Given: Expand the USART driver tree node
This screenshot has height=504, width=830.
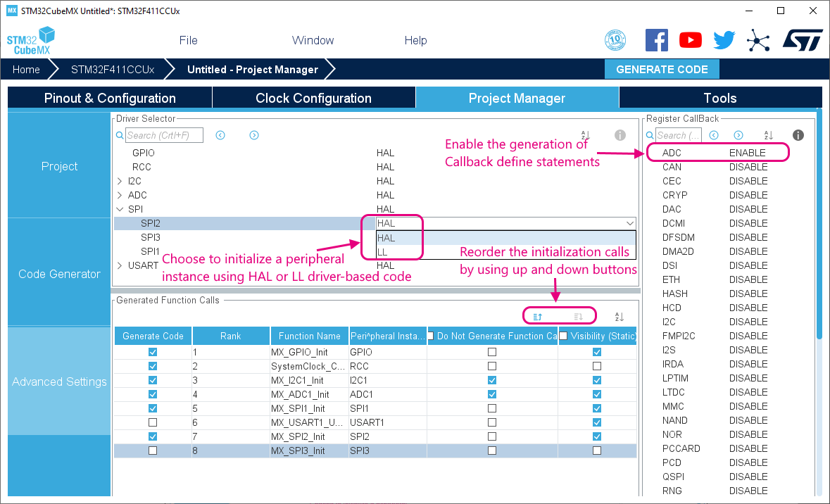Looking at the screenshot, I should (x=120, y=265).
